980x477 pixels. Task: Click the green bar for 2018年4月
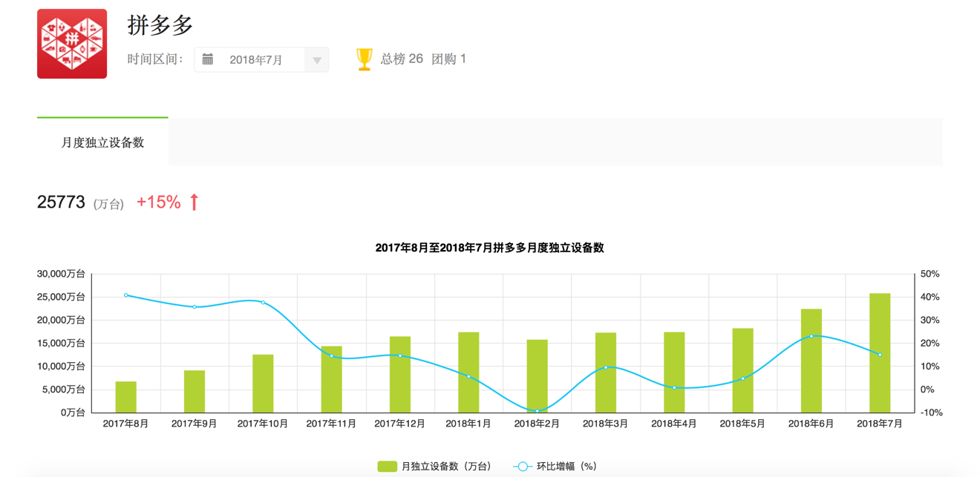click(674, 372)
